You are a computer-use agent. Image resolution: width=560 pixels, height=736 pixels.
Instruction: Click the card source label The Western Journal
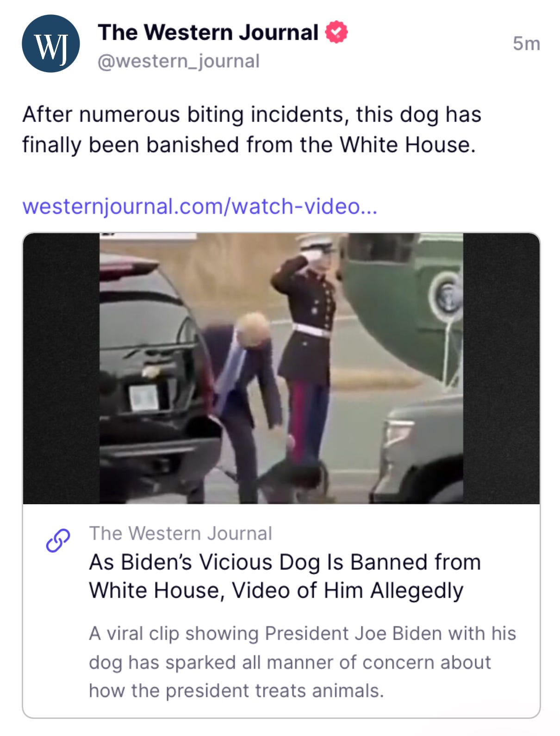click(180, 533)
